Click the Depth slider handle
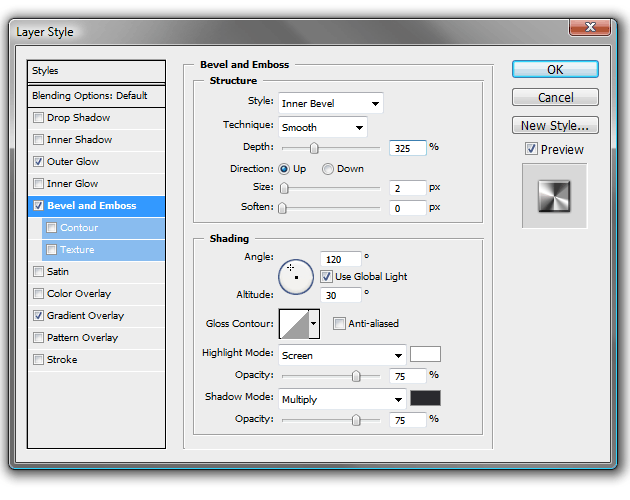 click(x=314, y=148)
